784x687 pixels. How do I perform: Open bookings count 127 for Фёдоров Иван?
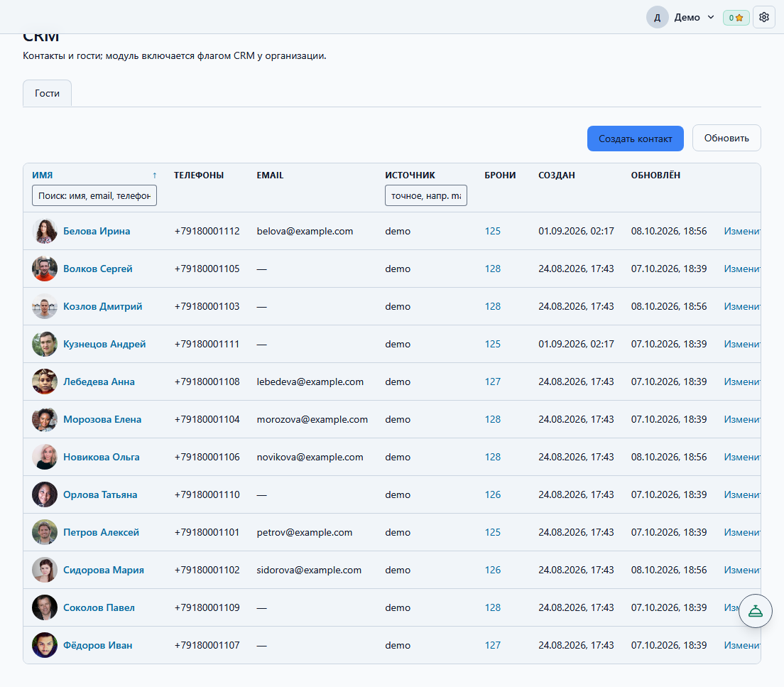(493, 645)
